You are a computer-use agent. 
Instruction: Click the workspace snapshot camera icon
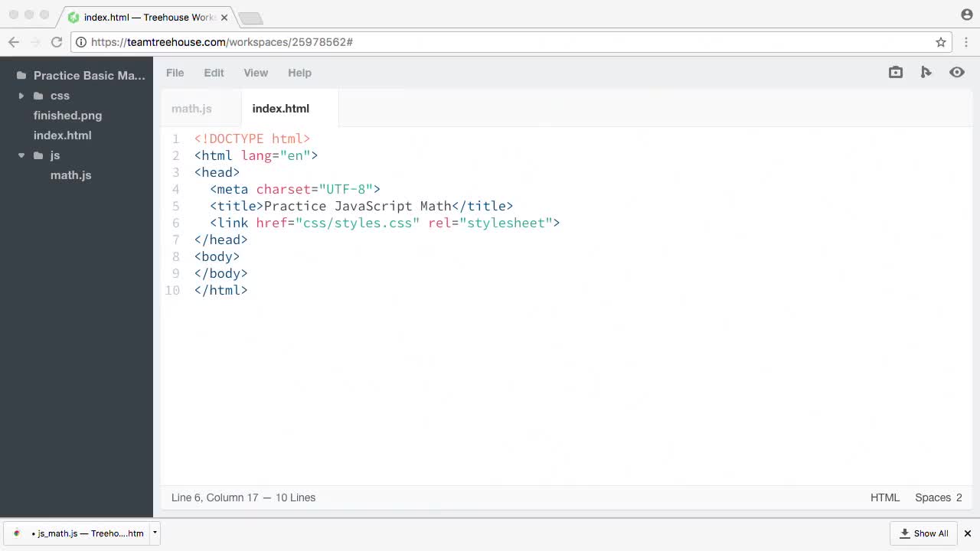895,72
